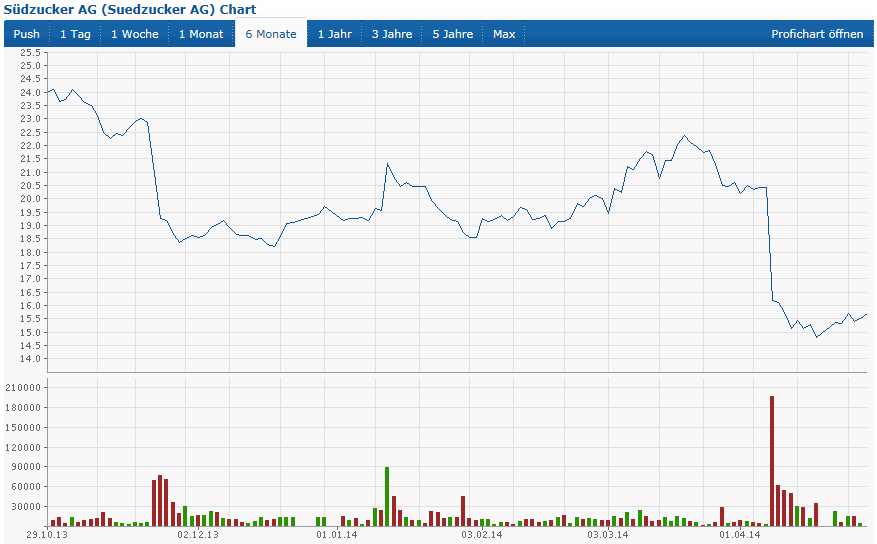Show the 3 Jahre range
Image resolution: width=877 pixels, height=544 pixels.
[392, 34]
